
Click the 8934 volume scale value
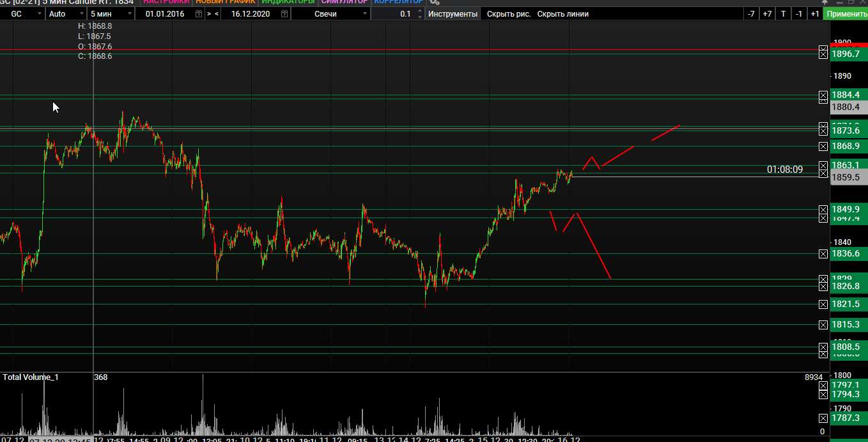(814, 377)
